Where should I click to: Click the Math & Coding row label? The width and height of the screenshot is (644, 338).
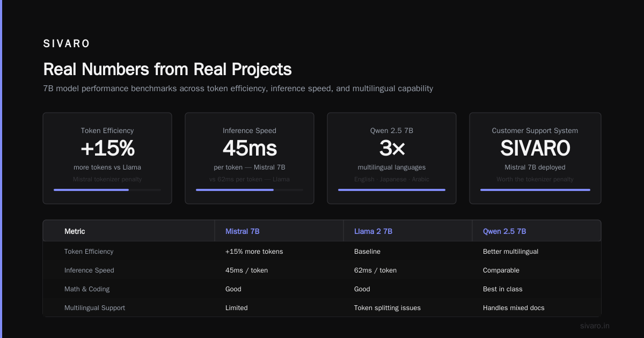coord(87,289)
